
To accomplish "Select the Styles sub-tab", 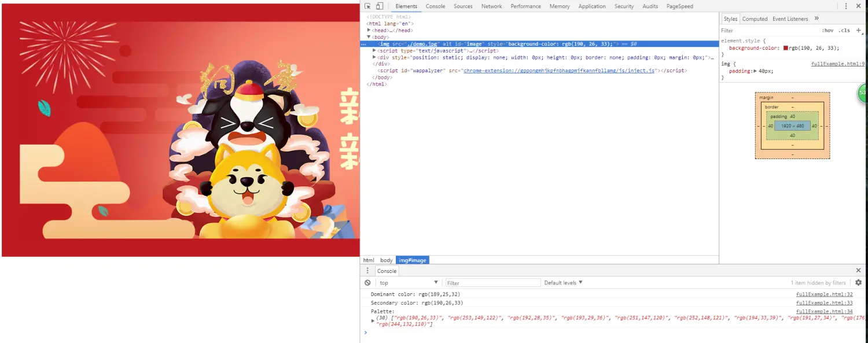I will point(730,19).
